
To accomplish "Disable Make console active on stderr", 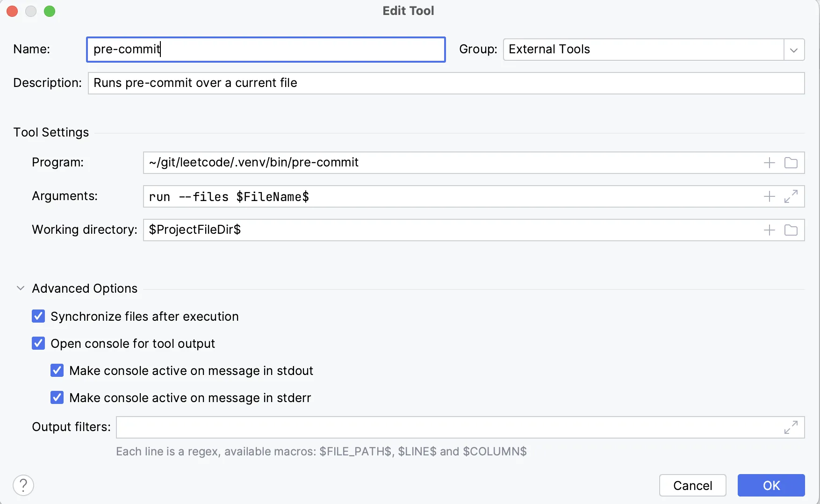I will [x=57, y=398].
